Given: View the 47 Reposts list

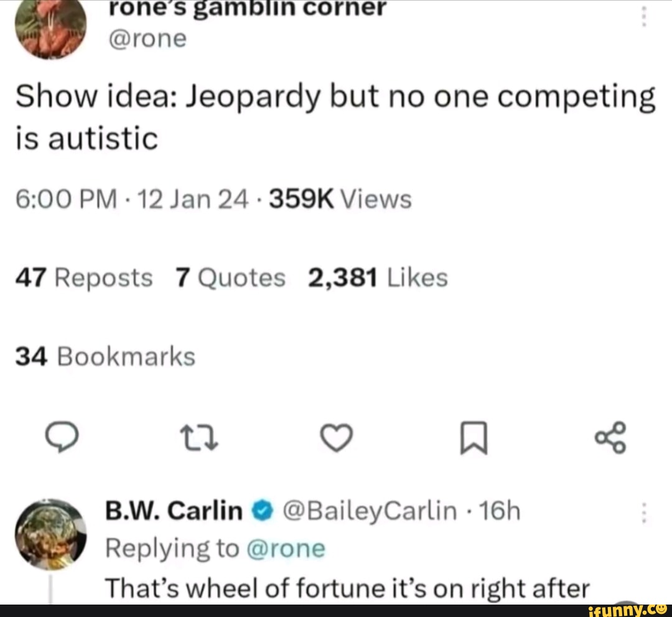Looking at the screenshot, I should [84, 277].
